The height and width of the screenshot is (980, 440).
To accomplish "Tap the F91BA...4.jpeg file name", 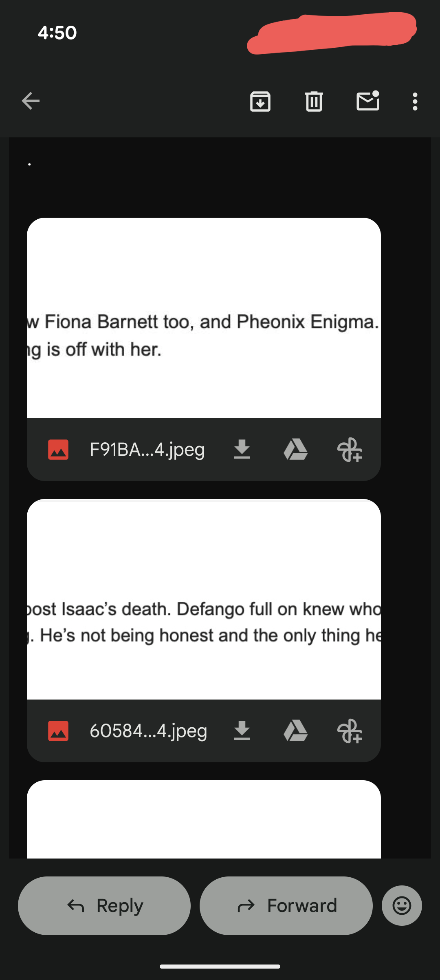I will 147,450.
